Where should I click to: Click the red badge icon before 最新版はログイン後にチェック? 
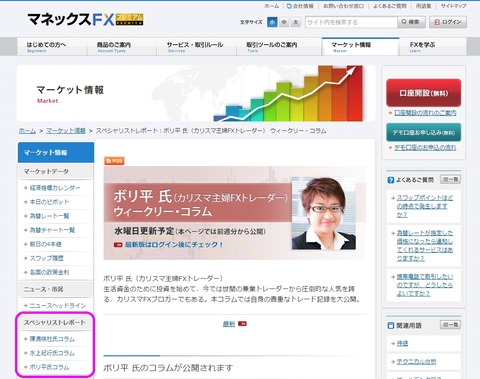click(x=118, y=245)
